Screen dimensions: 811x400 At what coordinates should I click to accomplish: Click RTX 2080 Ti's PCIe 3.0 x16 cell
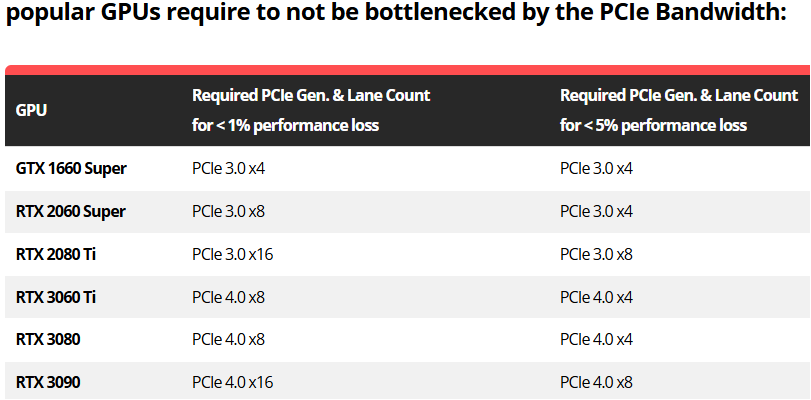click(232, 254)
